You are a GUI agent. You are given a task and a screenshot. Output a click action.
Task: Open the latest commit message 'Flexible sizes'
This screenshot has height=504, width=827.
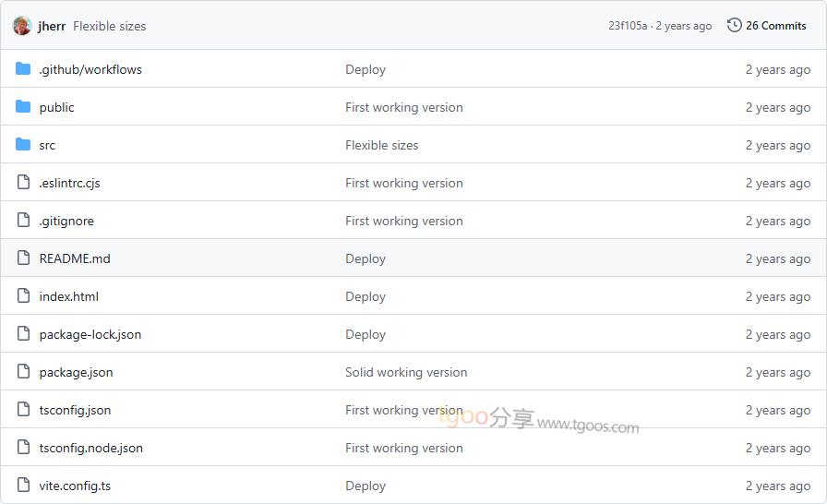point(109,26)
